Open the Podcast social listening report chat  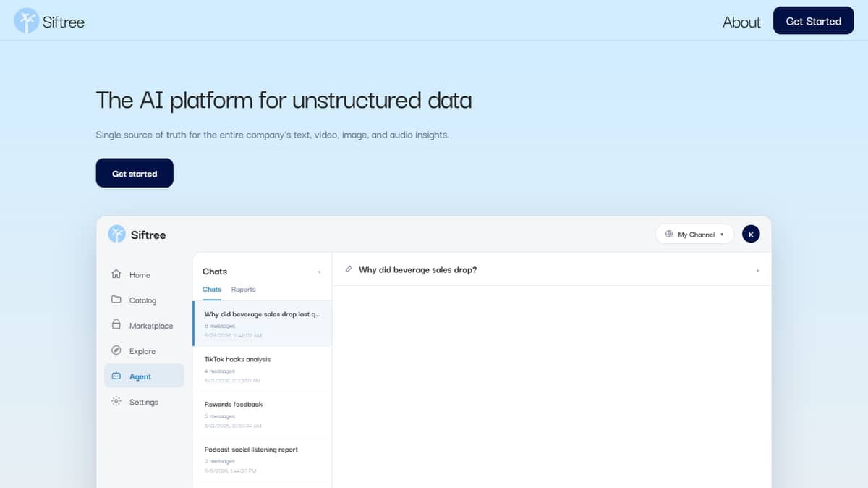point(262,459)
